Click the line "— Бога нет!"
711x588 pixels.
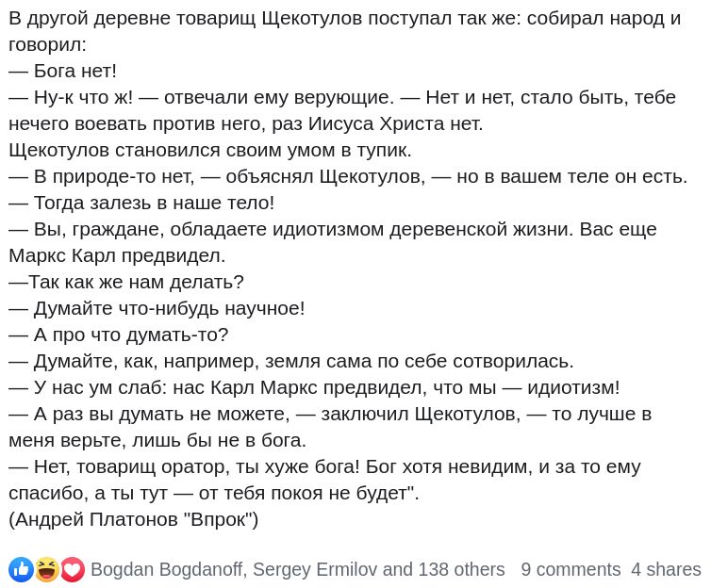(x=63, y=71)
